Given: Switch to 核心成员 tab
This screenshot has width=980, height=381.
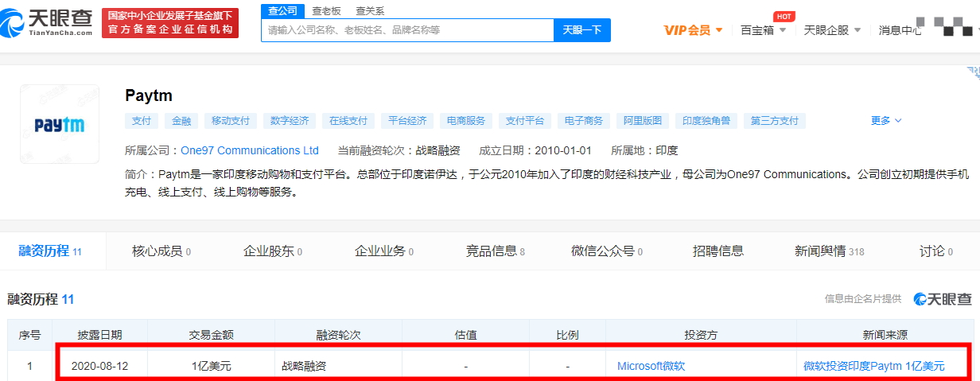Looking at the screenshot, I should 161,251.
